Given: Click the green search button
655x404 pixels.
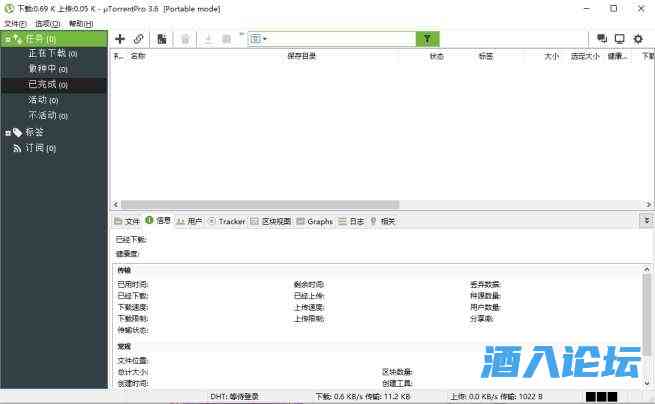Looking at the screenshot, I should coord(427,39).
